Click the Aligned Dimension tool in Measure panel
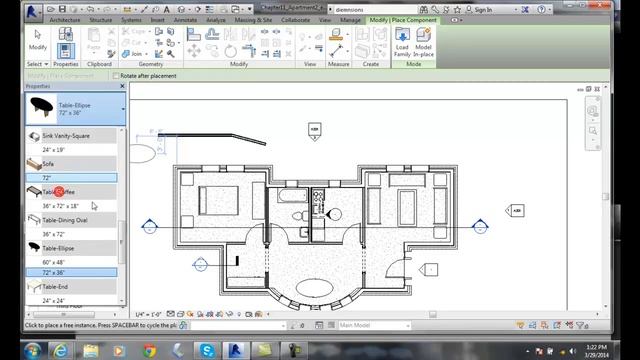This screenshot has height=360, width=640. pos(336,51)
